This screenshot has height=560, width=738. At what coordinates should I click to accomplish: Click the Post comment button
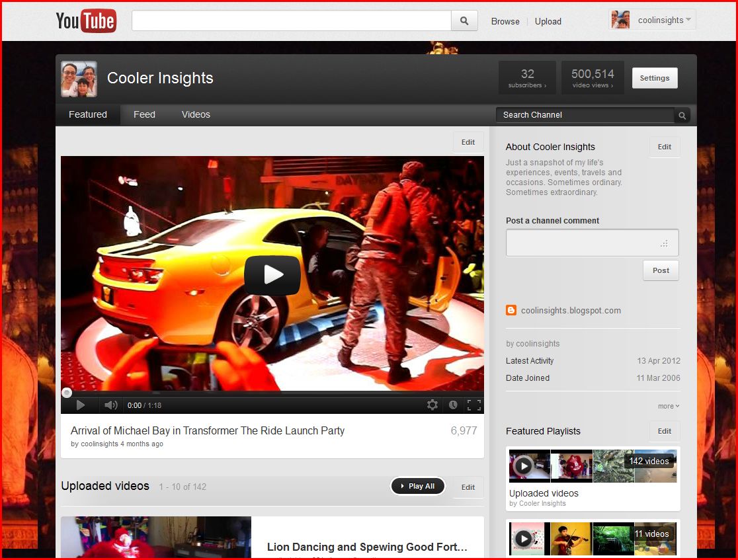pos(661,270)
